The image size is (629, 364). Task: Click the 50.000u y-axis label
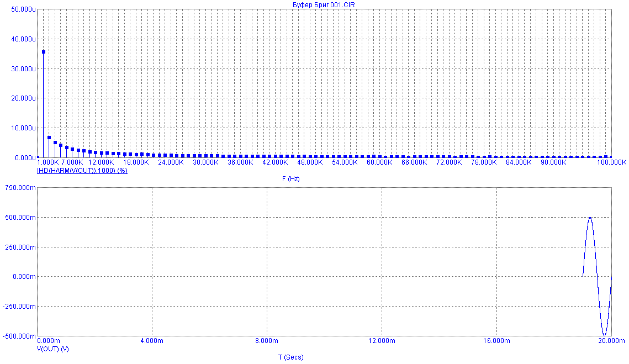[23, 9]
